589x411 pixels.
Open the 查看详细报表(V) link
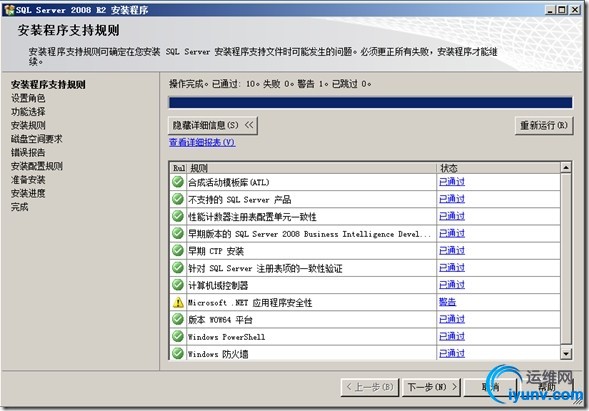tap(202, 142)
